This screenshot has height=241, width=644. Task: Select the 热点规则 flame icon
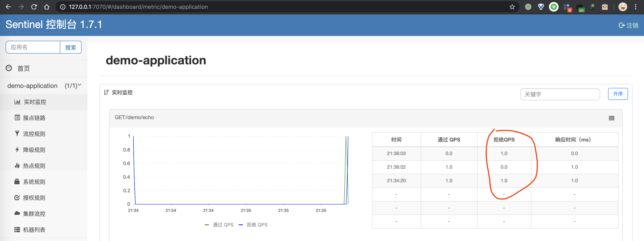pyautogui.click(x=17, y=166)
